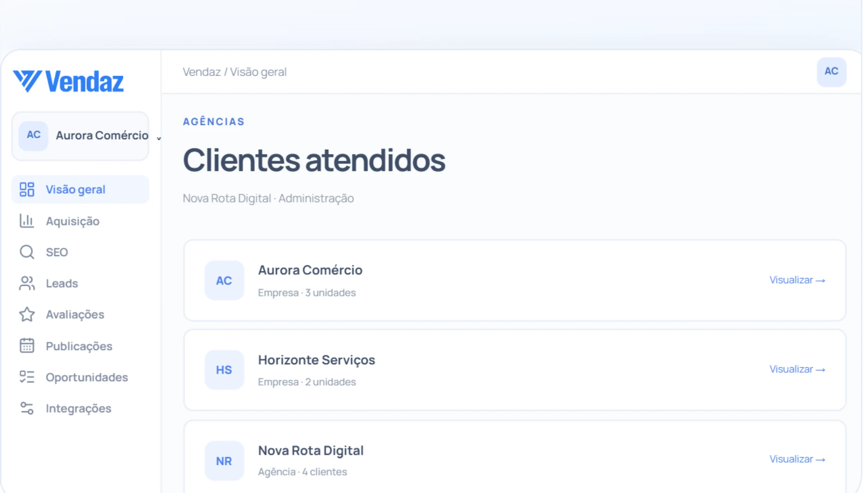Click the NR badge on Nova Rota Digital card
The image size is (868, 493).
coord(224,461)
